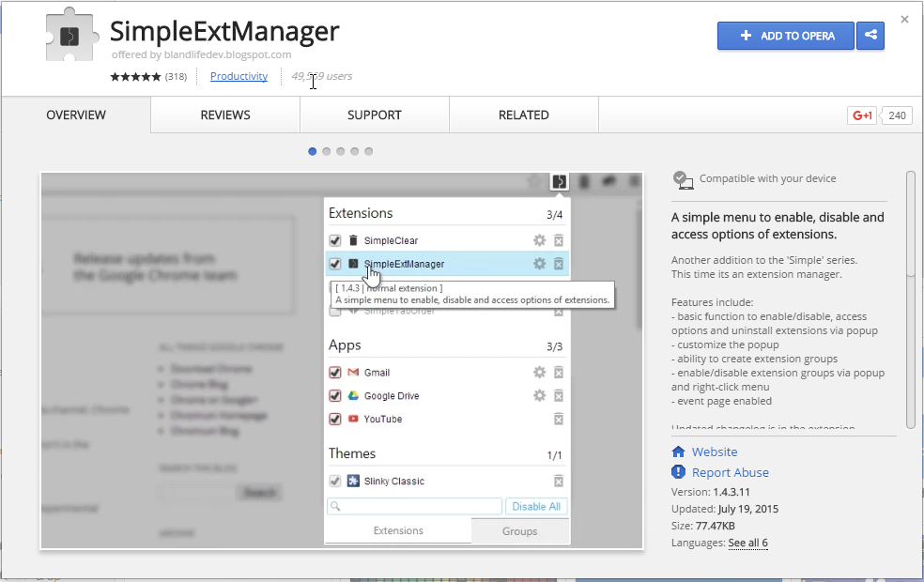Click the Gmail envelope icon
The height and width of the screenshot is (582, 924).
(x=353, y=373)
